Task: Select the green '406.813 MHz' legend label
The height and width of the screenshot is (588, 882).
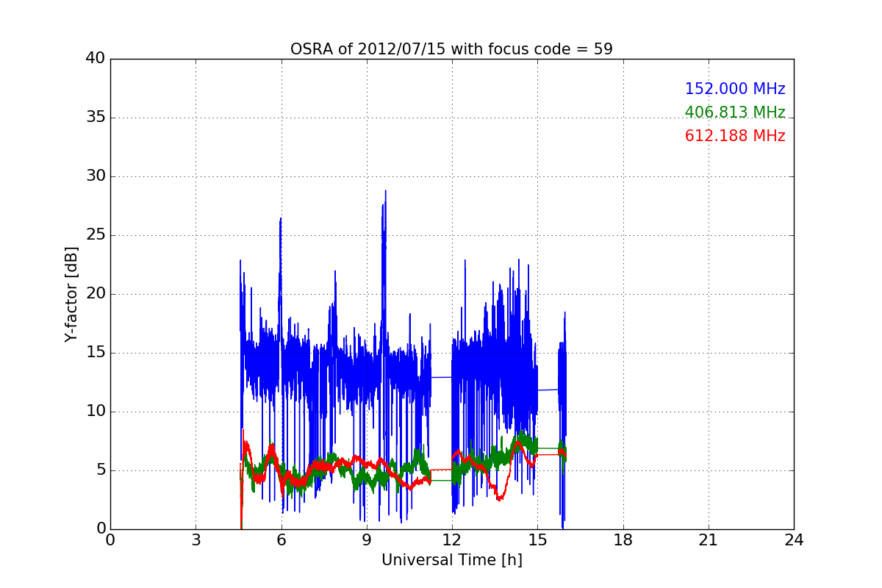Action: pyautogui.click(x=735, y=112)
